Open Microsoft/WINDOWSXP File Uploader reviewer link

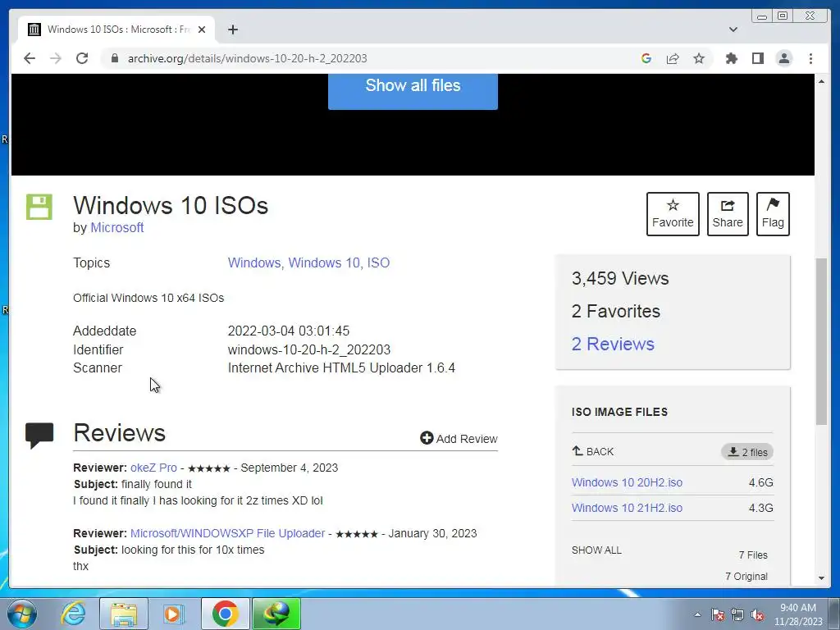(228, 533)
